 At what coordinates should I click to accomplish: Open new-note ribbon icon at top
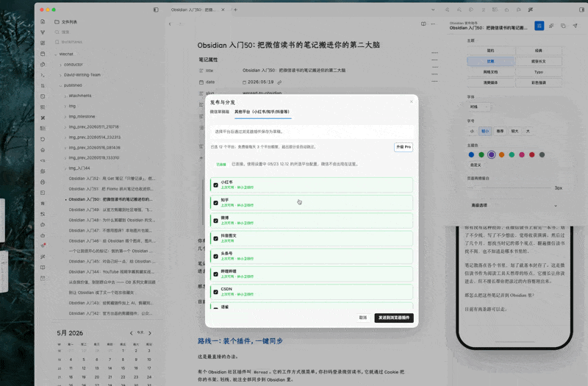(43, 22)
